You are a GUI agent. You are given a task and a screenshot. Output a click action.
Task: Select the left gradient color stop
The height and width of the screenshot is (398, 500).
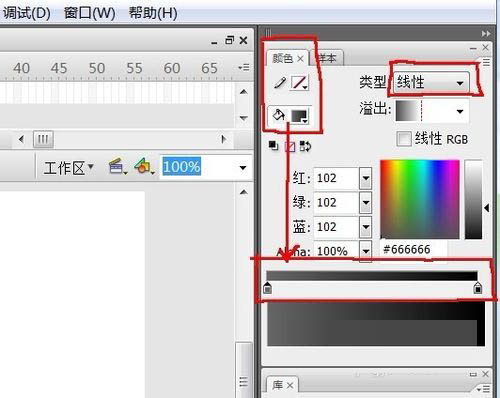coord(267,288)
